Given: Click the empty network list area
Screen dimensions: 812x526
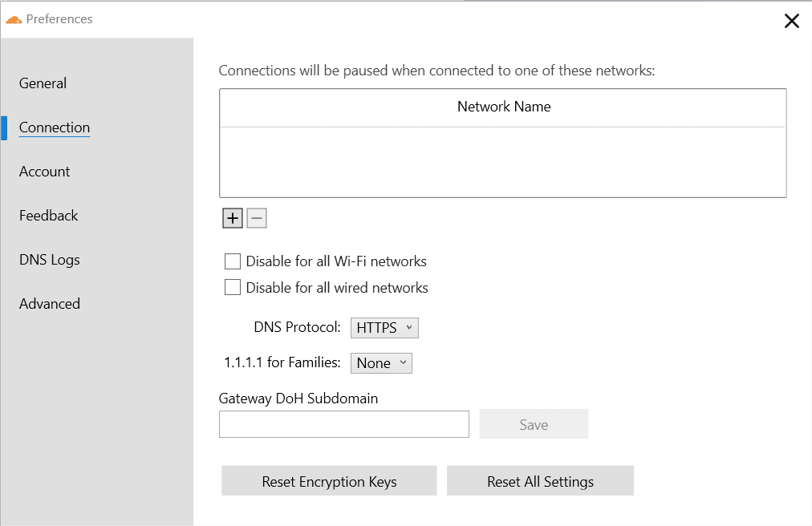Looking at the screenshot, I should 503,162.
